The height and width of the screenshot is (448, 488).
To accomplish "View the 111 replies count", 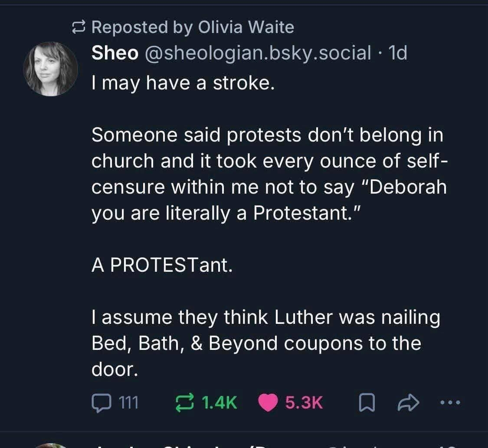I will pos(128,404).
